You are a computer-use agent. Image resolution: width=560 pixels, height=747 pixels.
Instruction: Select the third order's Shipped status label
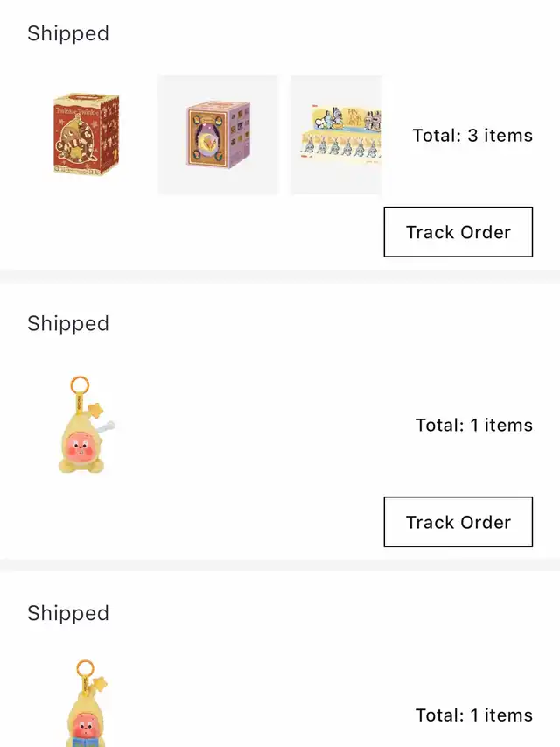(68, 613)
